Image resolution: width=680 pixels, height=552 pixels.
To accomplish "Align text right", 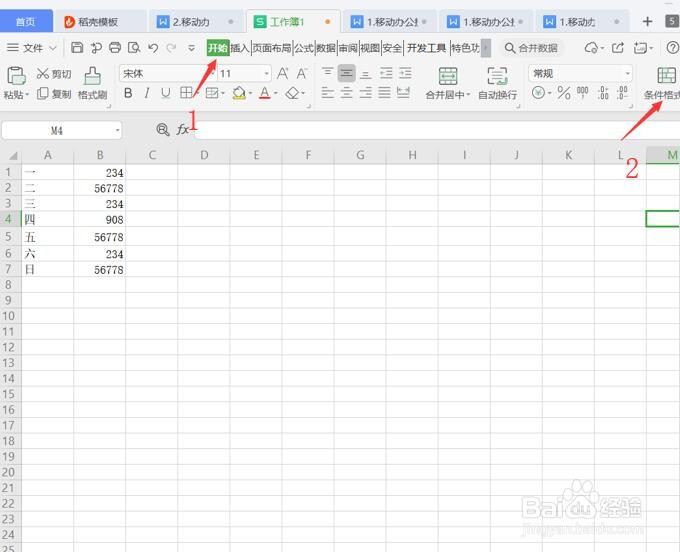I will [366, 92].
